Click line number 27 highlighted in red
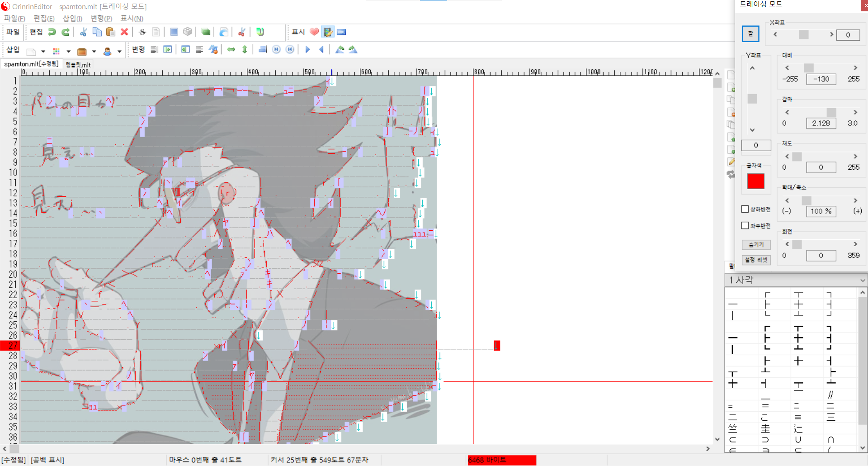Viewport: 868px width, 466px height. tap(10, 346)
